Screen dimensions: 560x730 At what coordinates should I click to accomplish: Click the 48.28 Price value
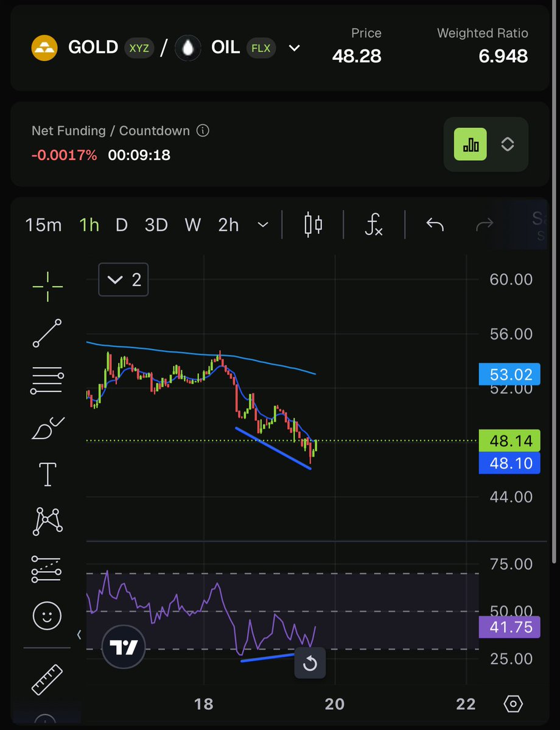357,57
